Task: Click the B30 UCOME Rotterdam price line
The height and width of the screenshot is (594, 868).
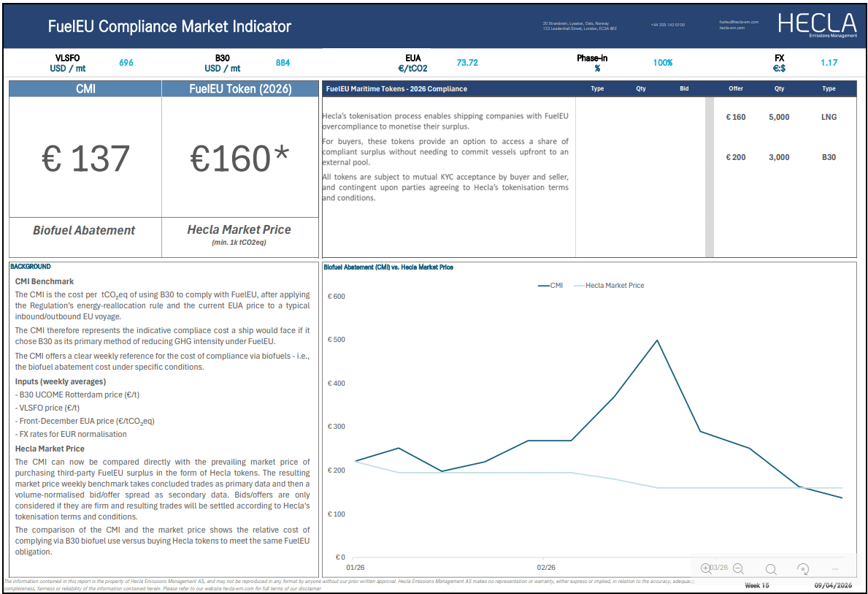Action: coord(77,395)
